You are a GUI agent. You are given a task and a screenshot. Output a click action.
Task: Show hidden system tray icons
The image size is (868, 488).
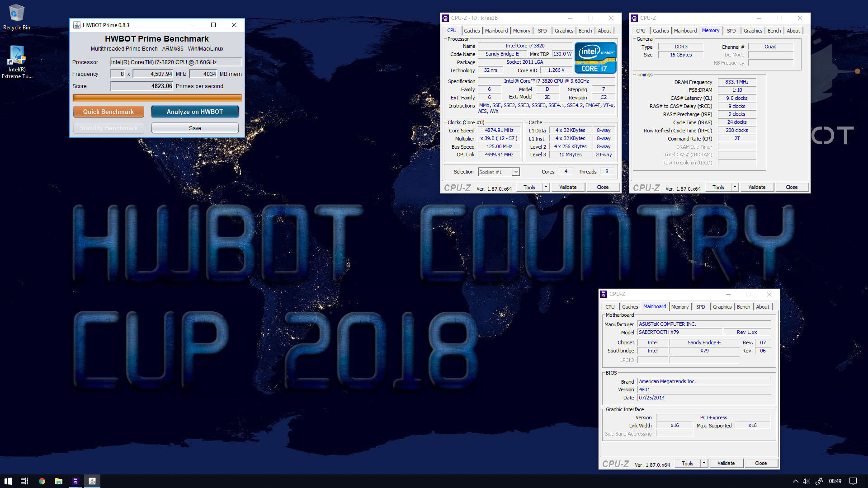[x=795, y=481]
